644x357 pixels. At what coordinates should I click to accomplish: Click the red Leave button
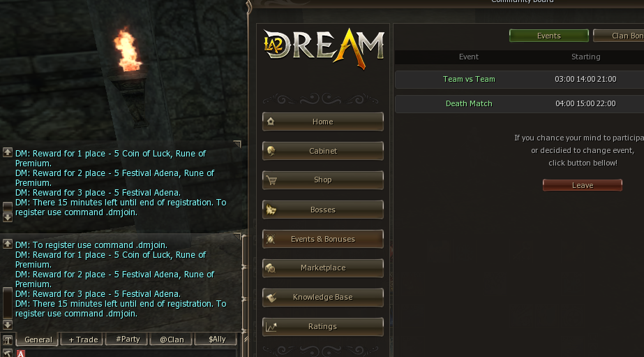pos(583,185)
